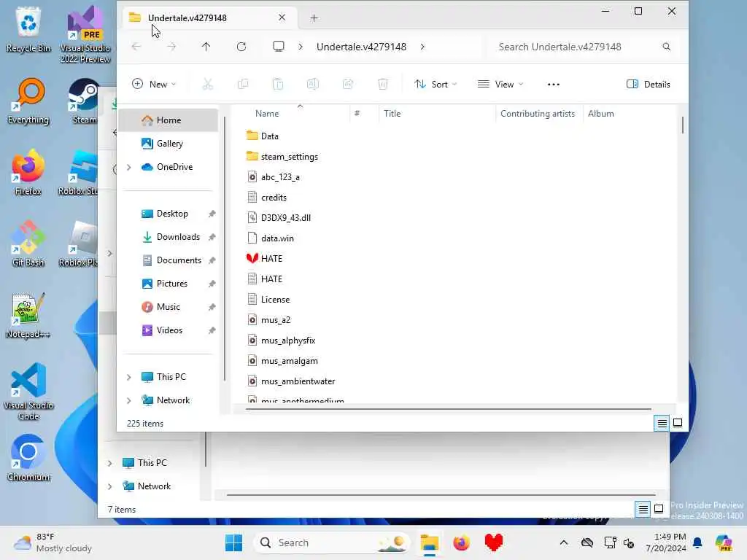
Task: Open the New dropdown menu
Action: tap(154, 85)
